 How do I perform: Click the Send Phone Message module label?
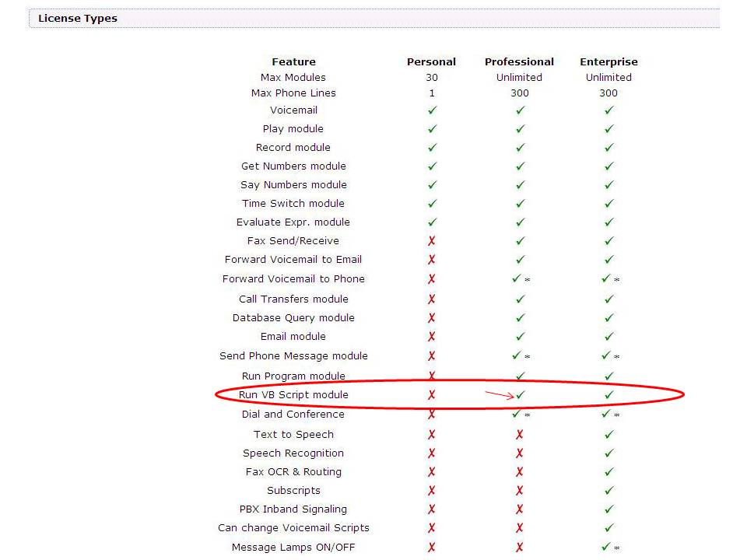(x=293, y=355)
